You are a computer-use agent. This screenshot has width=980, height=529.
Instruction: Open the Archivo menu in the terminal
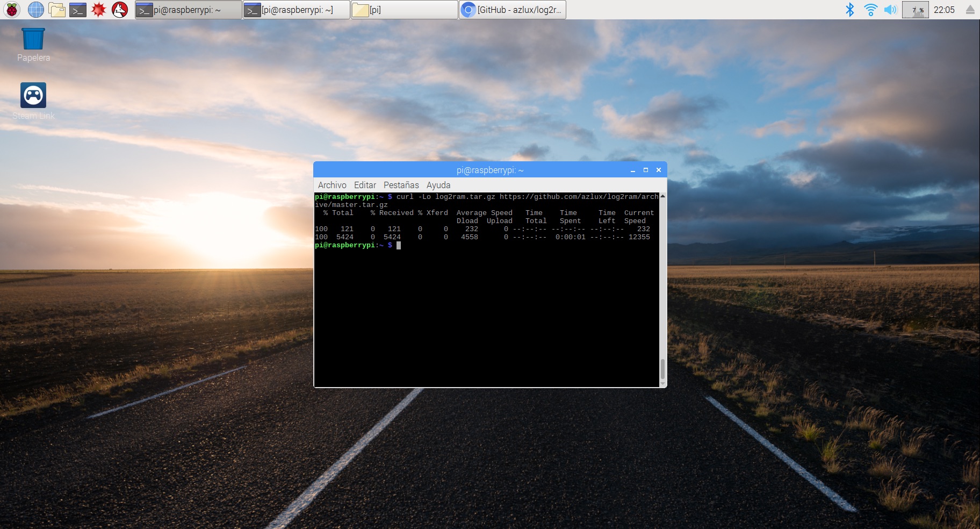[332, 185]
